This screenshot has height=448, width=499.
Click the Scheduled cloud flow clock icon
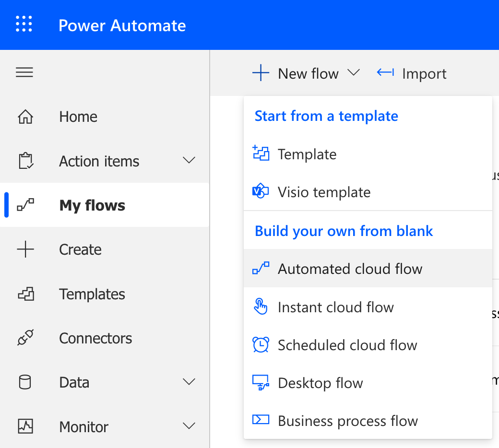pyautogui.click(x=261, y=344)
